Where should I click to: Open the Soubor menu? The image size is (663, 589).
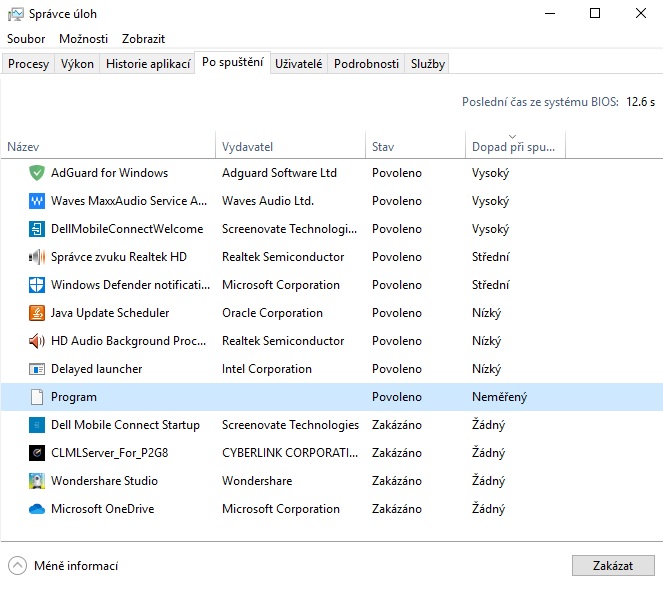(26, 39)
